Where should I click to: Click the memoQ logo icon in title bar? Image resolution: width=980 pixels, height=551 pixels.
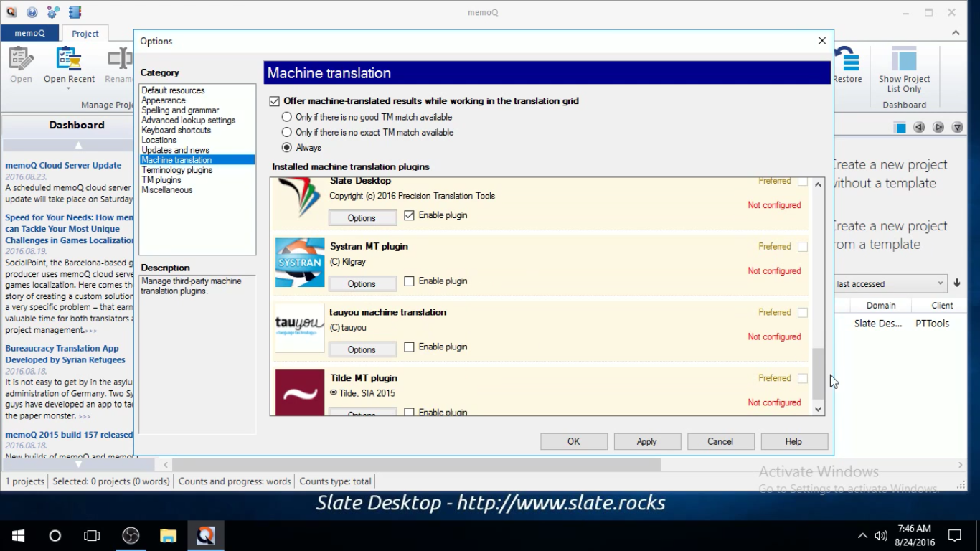(x=11, y=12)
